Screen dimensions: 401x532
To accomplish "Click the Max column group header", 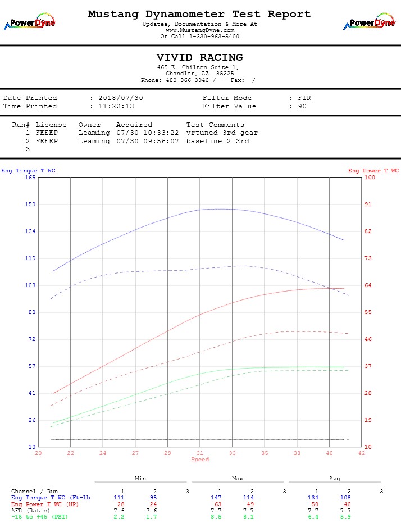I will 238,479.
